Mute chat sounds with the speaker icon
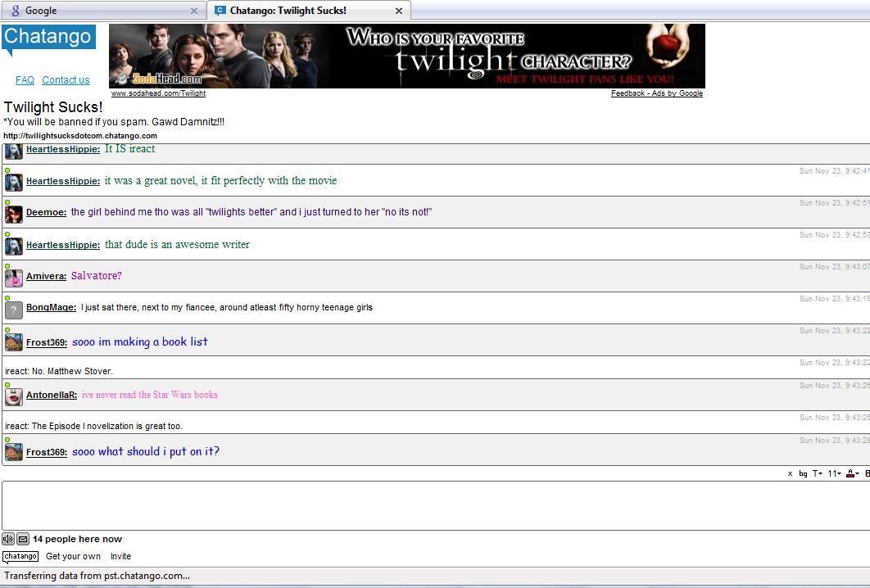The height and width of the screenshot is (588, 870). tap(8, 539)
